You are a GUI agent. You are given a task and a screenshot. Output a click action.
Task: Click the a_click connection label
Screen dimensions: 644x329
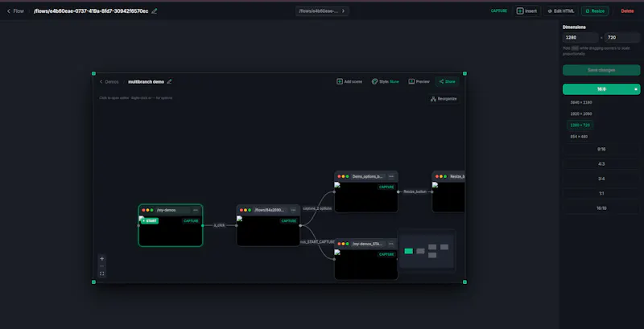coord(219,225)
